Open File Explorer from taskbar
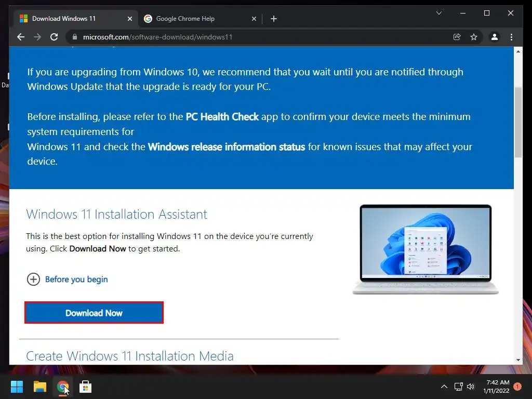 (39, 387)
